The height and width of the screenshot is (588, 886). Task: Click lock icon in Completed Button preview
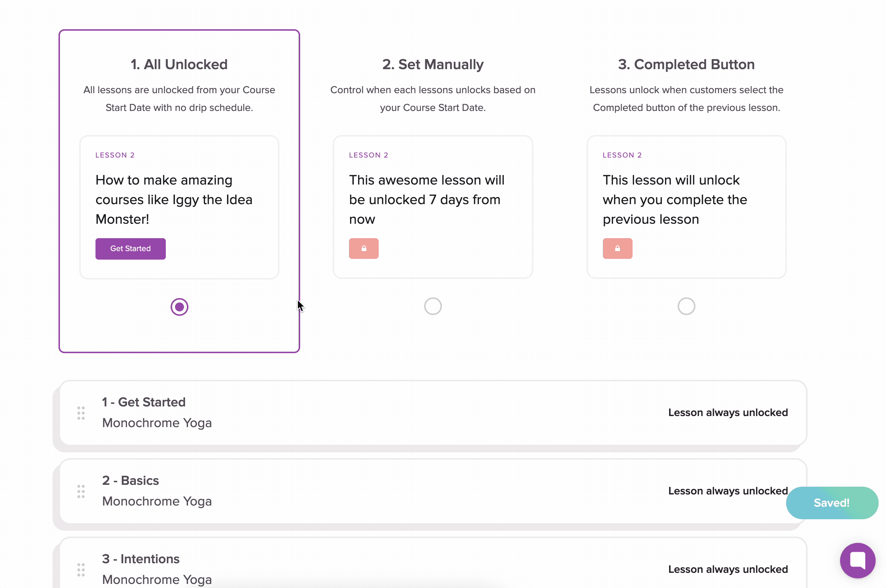pyautogui.click(x=617, y=248)
